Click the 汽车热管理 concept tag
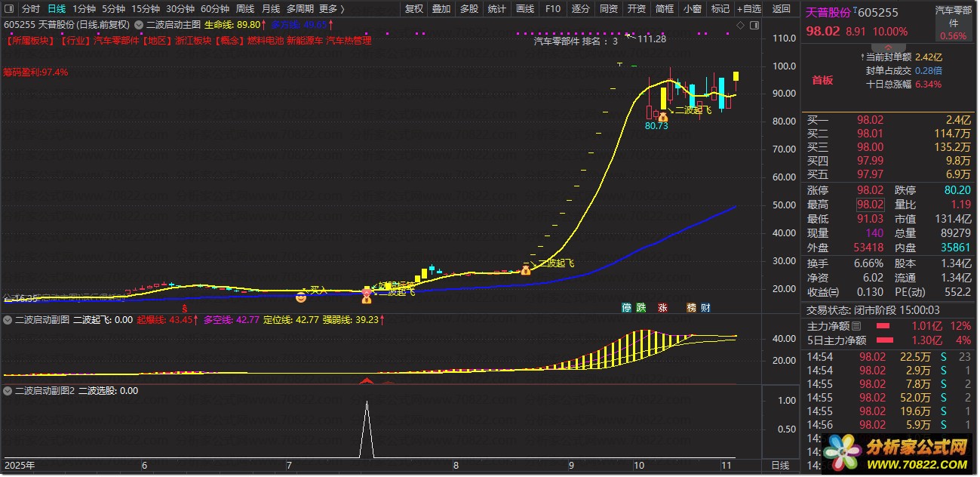The width and height of the screenshot is (980, 477). click(349, 41)
